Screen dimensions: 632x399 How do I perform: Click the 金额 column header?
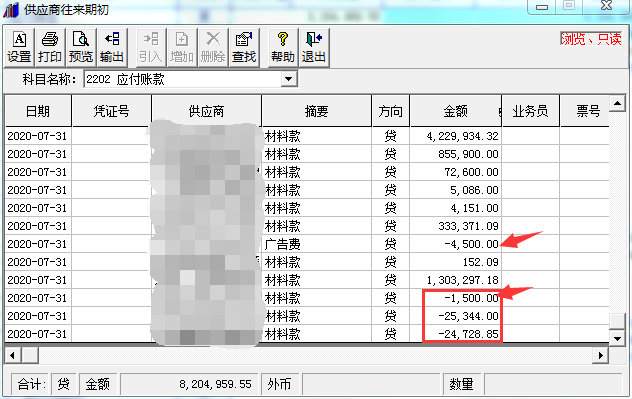coord(455,111)
